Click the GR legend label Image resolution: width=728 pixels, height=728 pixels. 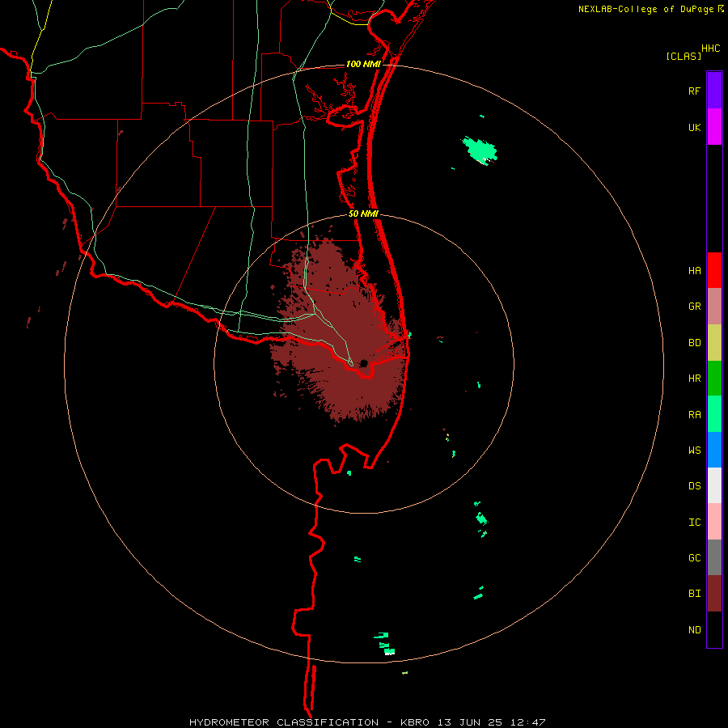694,307
